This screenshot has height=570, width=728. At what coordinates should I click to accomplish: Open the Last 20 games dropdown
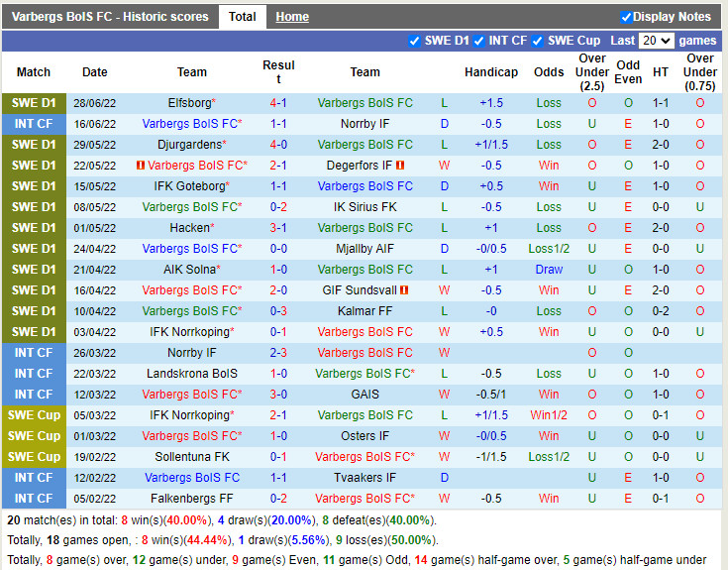(656, 41)
